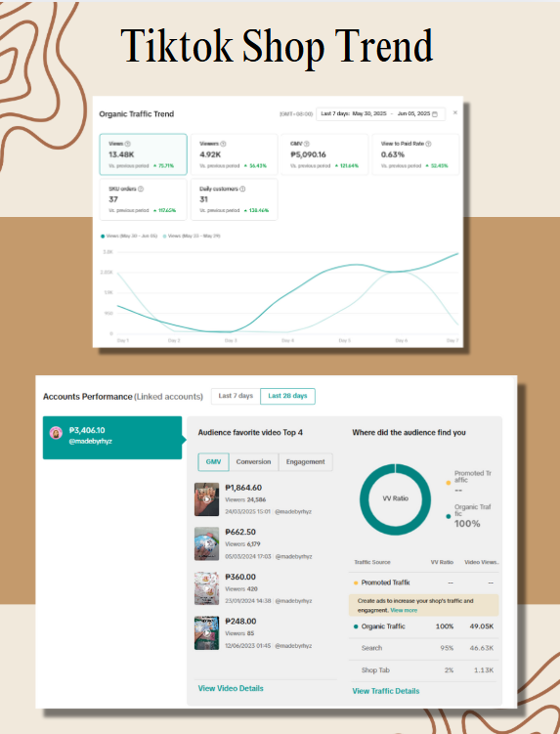Click the 46.63K video views value

[482, 648]
